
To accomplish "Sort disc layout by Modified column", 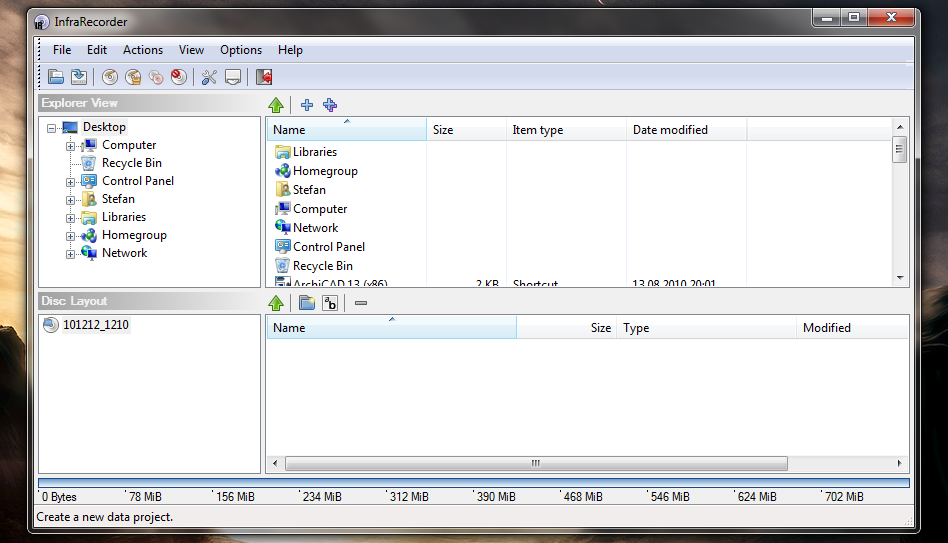I will pyautogui.click(x=852, y=328).
